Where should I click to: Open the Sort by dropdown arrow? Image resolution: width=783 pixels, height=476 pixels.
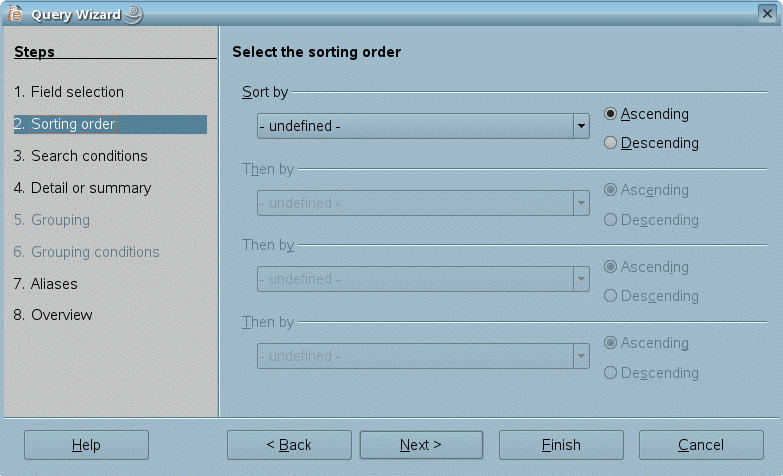pos(580,126)
